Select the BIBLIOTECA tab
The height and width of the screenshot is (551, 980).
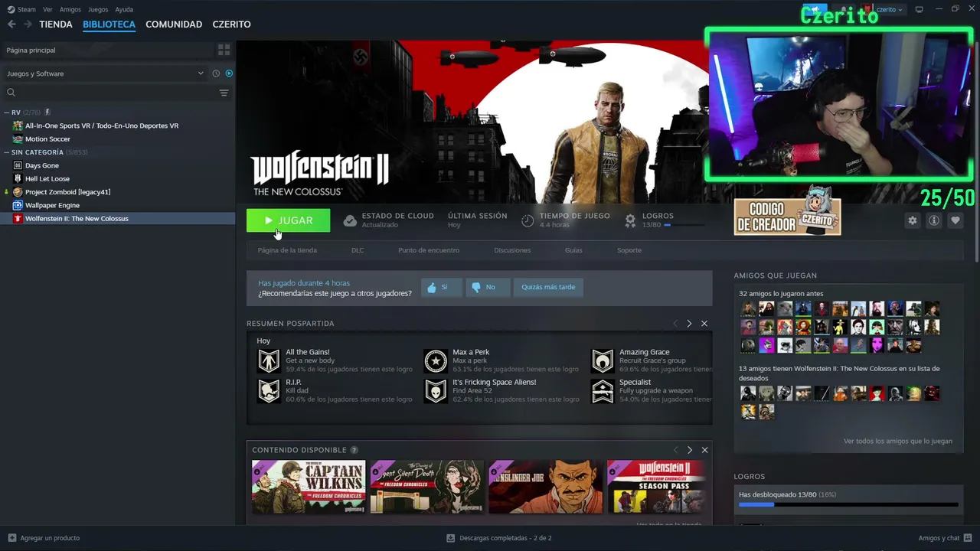[109, 24]
